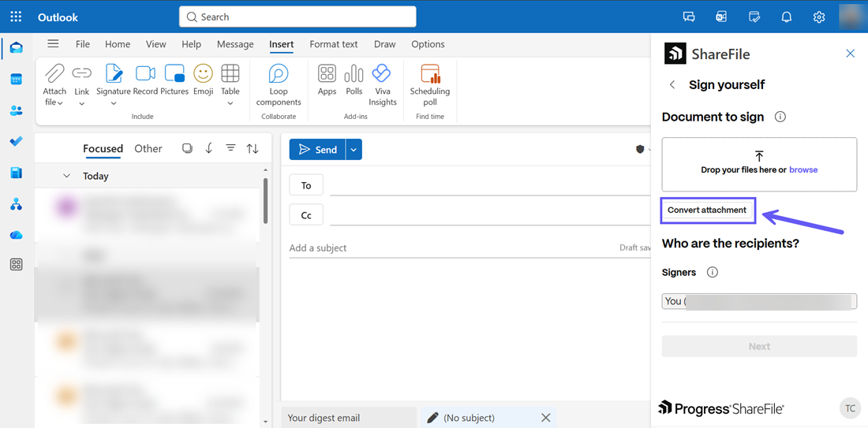The height and width of the screenshot is (428, 868).
Task: Open the File tab
Action: point(83,44)
